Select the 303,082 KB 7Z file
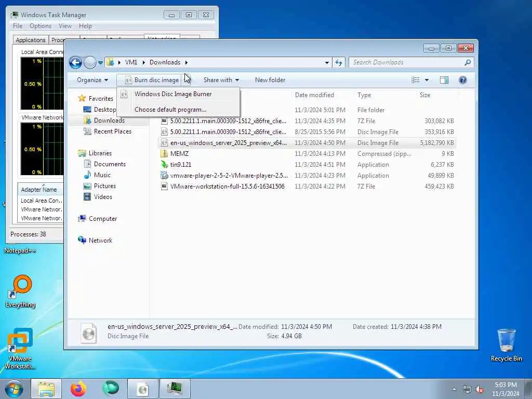The width and height of the screenshot is (532, 399). coord(307,121)
